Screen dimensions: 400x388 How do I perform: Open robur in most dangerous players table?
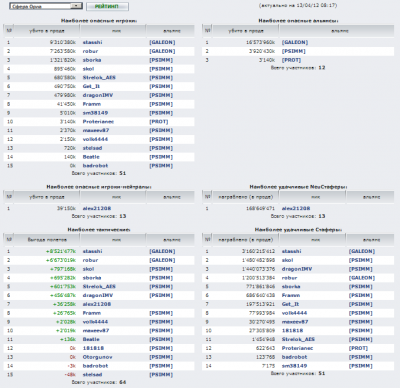(90, 51)
